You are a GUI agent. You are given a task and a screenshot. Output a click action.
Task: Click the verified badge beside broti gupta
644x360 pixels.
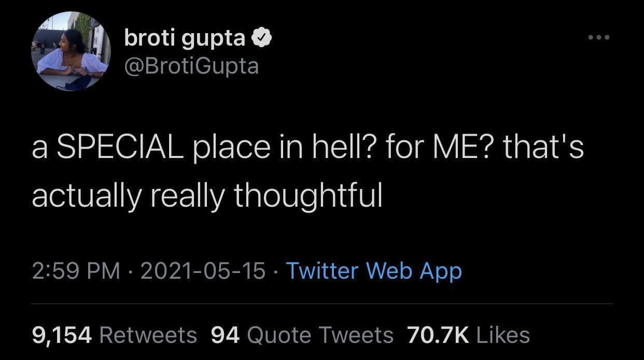pyautogui.click(x=260, y=38)
